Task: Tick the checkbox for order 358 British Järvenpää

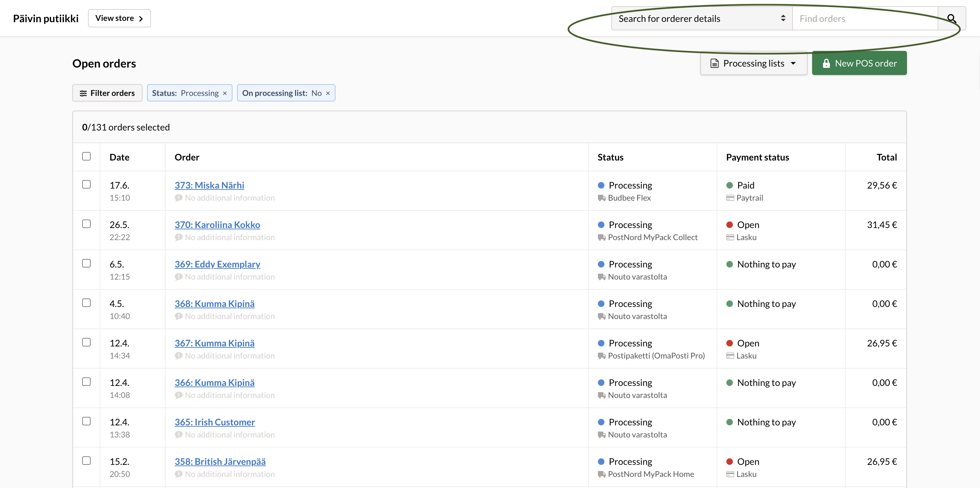Action: [86, 461]
